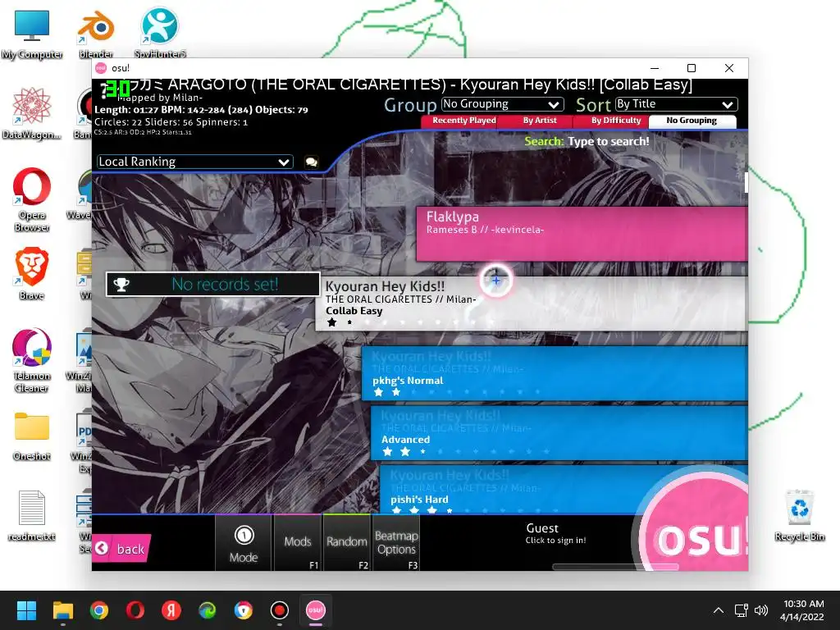This screenshot has height=630, width=840.
Task: Click the osu! taskbar icon
Action: [316, 610]
